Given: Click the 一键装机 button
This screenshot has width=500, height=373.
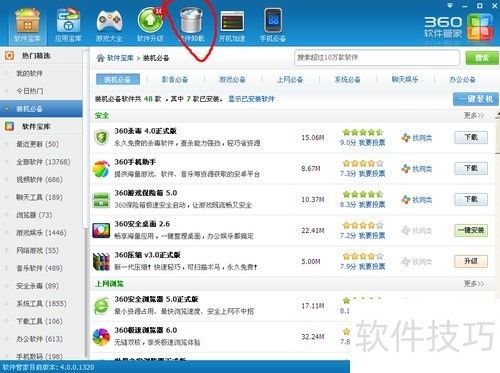Looking at the screenshot, I should click(x=476, y=99).
